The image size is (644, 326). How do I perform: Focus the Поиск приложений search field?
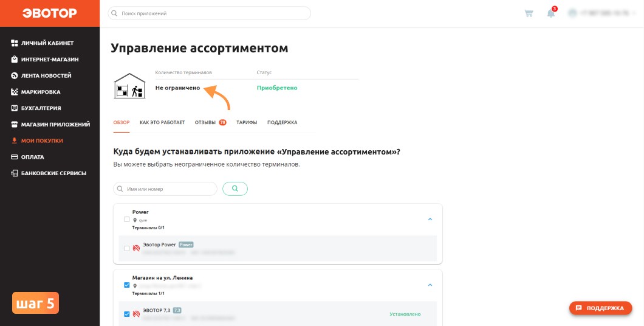(210, 13)
